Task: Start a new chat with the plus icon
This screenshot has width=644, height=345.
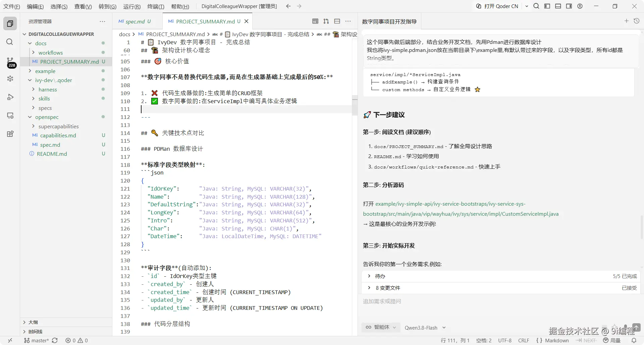Action: tap(626, 21)
